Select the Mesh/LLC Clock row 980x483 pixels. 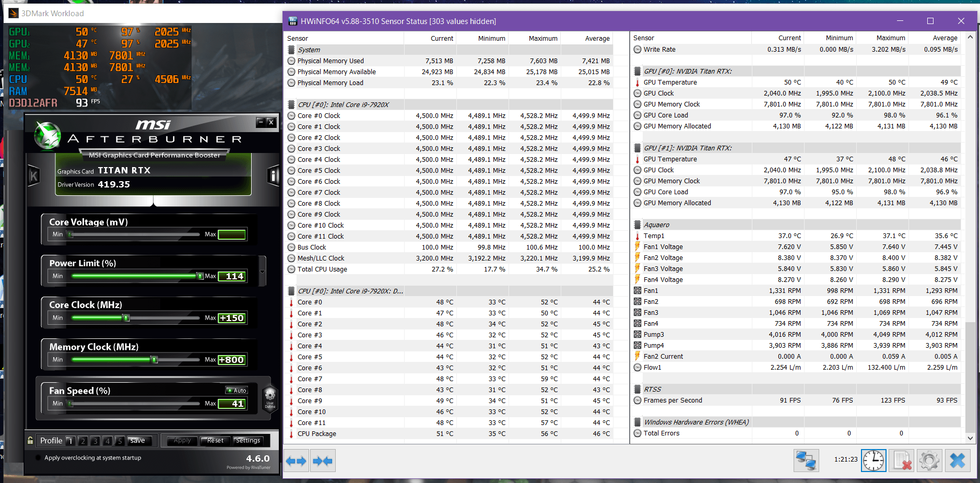[449, 258]
